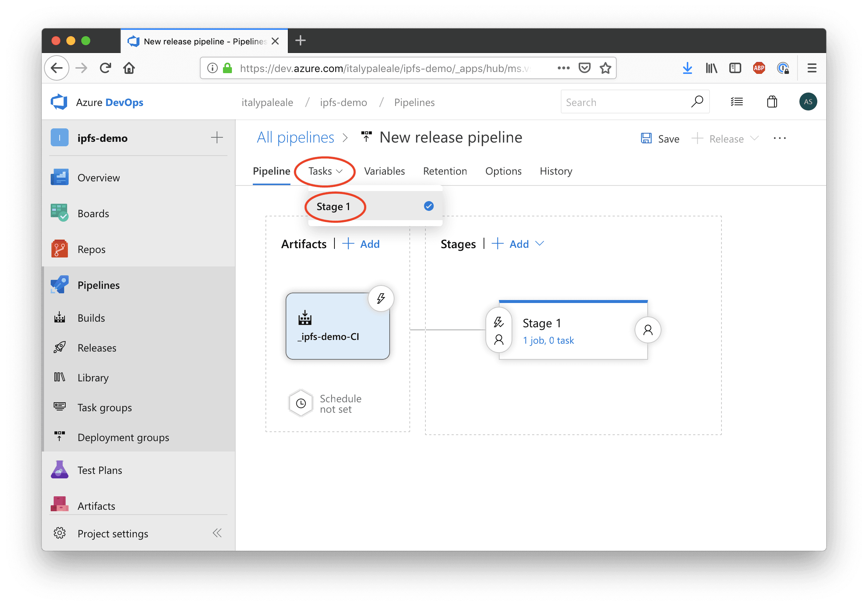Click the browser address bar URL
This screenshot has height=606, width=868.
click(x=386, y=68)
